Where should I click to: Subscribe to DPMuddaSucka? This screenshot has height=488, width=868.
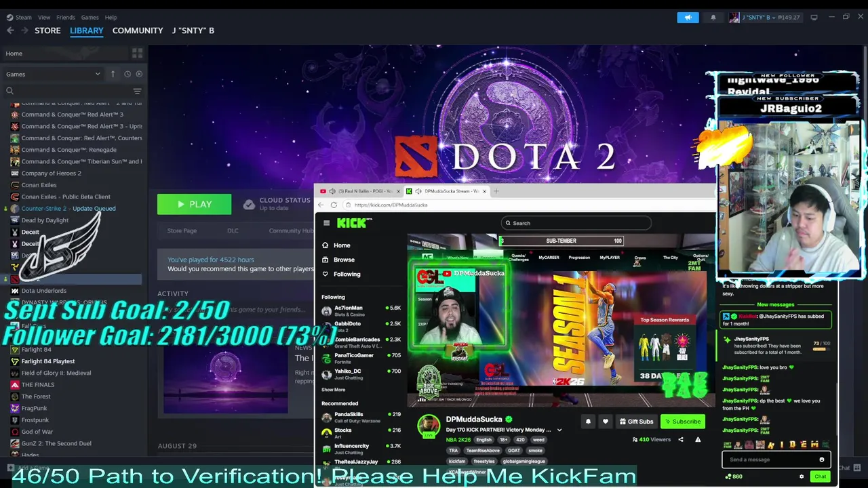tap(683, 422)
